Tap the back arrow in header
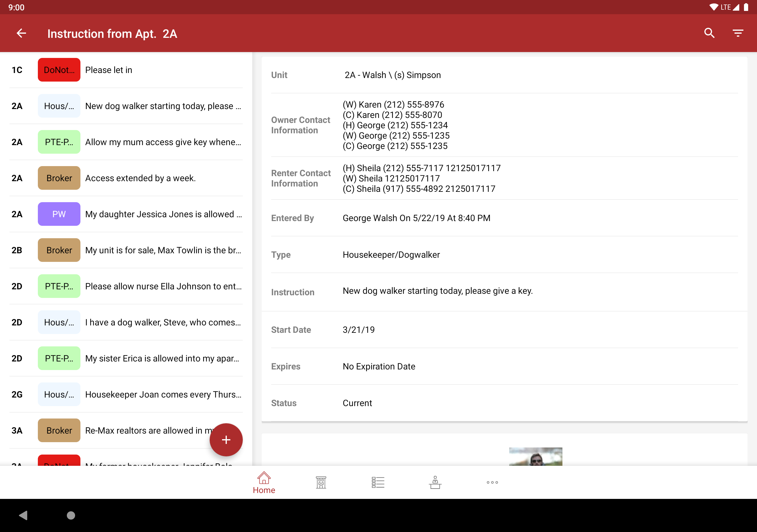 pos(21,33)
